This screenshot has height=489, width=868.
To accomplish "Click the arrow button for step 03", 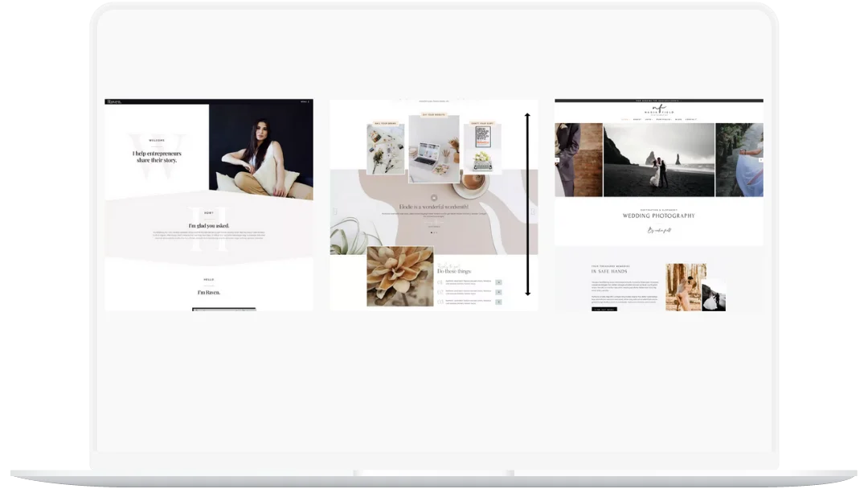I will tap(499, 302).
